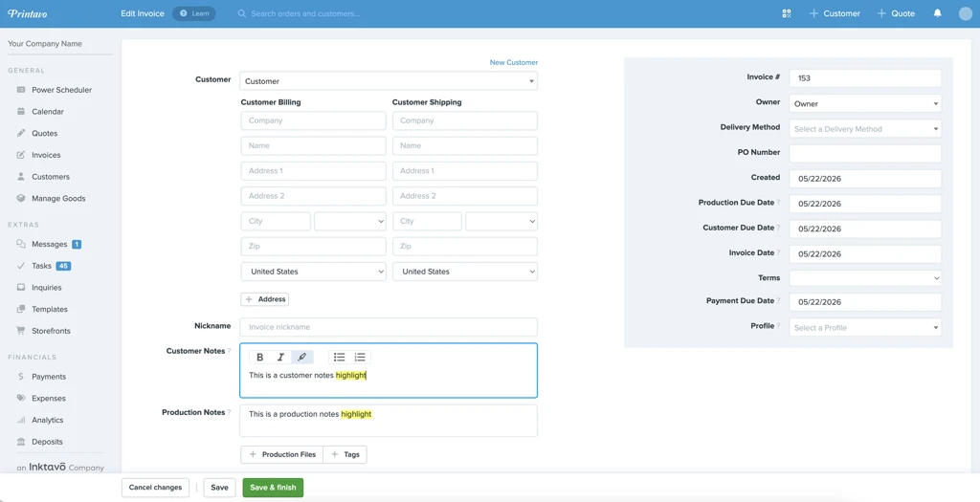Expand the Customer dropdown
The image size is (980, 502).
click(x=389, y=81)
